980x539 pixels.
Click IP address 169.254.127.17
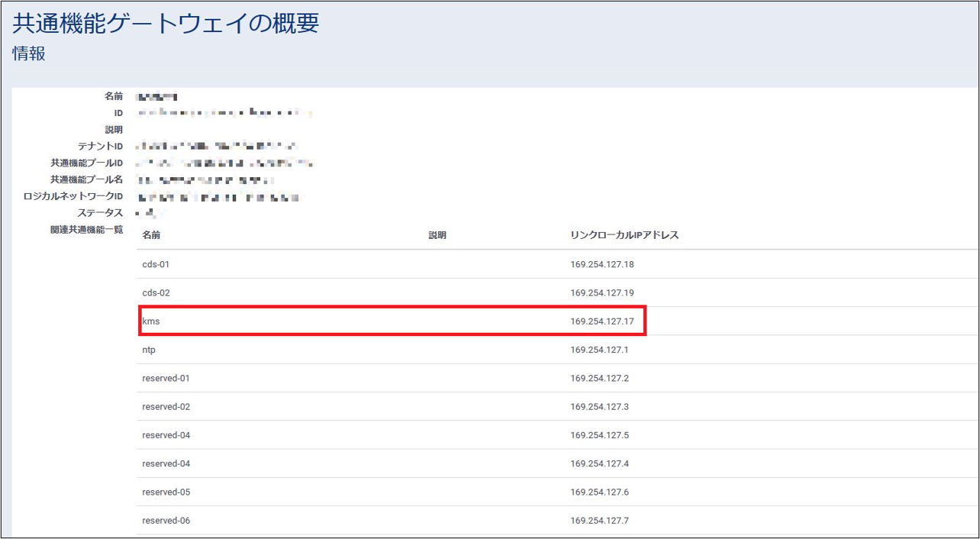pyautogui.click(x=602, y=321)
